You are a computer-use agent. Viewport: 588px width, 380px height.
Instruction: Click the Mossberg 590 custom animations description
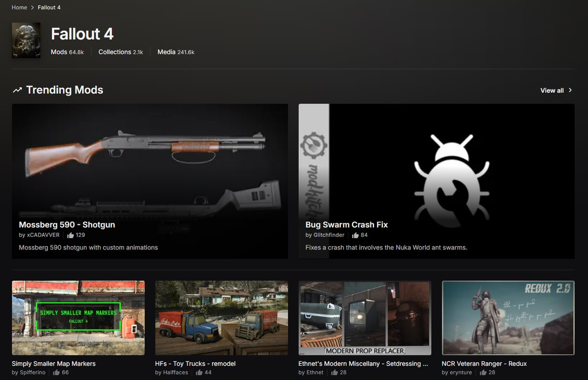[x=88, y=247]
